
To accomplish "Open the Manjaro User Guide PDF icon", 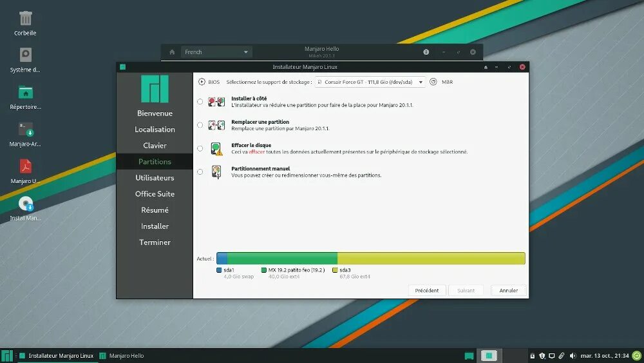I will pos(26,166).
